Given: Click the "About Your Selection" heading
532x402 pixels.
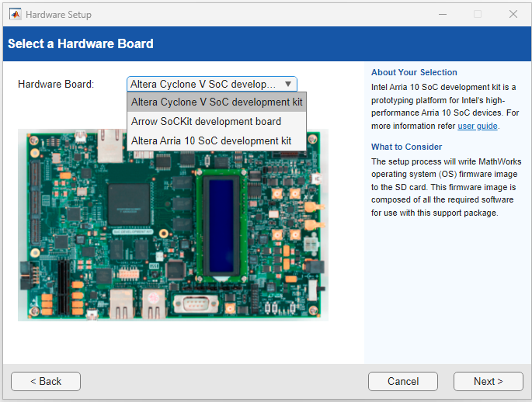Looking at the screenshot, I should (414, 72).
